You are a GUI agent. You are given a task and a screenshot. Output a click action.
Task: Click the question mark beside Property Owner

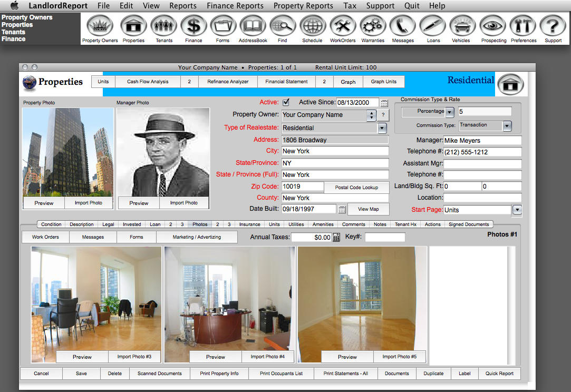click(383, 115)
